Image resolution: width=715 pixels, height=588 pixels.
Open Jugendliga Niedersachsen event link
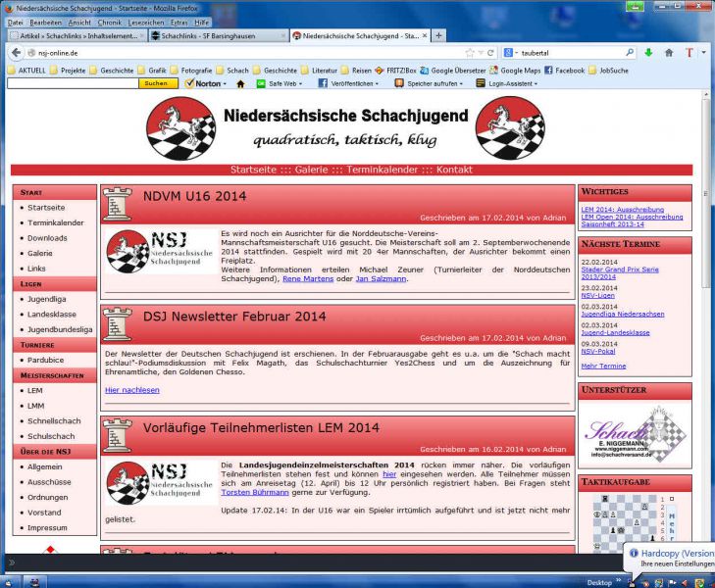(623, 314)
